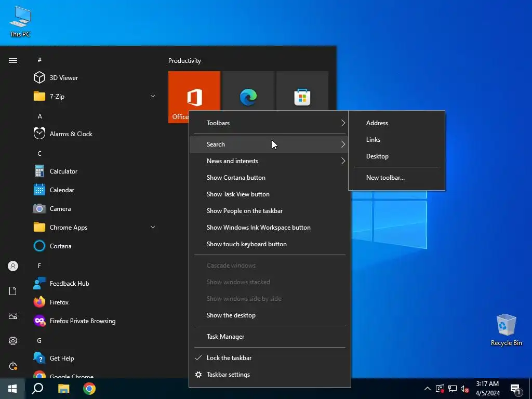The width and height of the screenshot is (532, 399).
Task: Expand News and interests submenu
Action: [270, 161]
